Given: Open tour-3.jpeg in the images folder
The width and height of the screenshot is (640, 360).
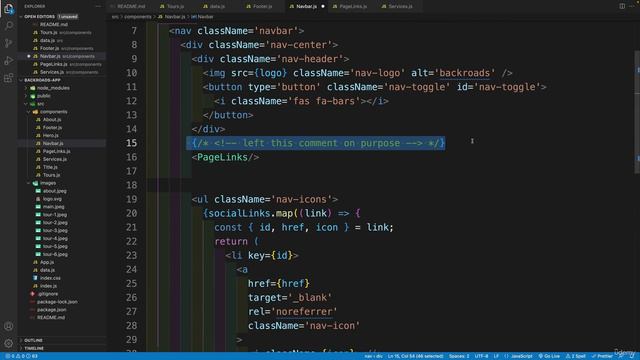Looking at the screenshot, I should pos(55,231).
